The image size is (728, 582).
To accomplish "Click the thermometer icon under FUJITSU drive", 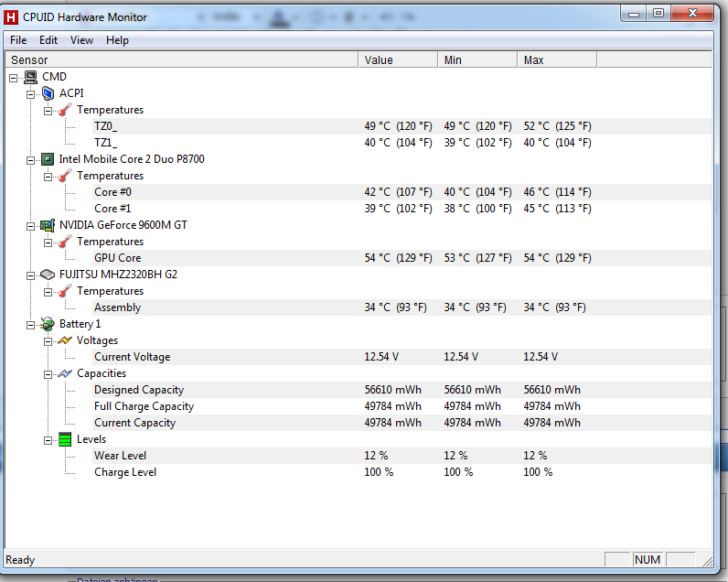I will 65,291.
